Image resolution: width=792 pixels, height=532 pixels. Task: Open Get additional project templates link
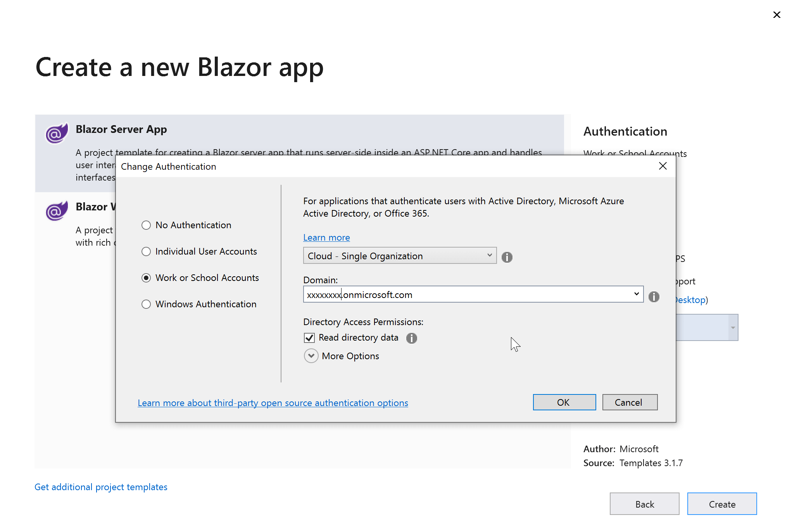(x=101, y=487)
